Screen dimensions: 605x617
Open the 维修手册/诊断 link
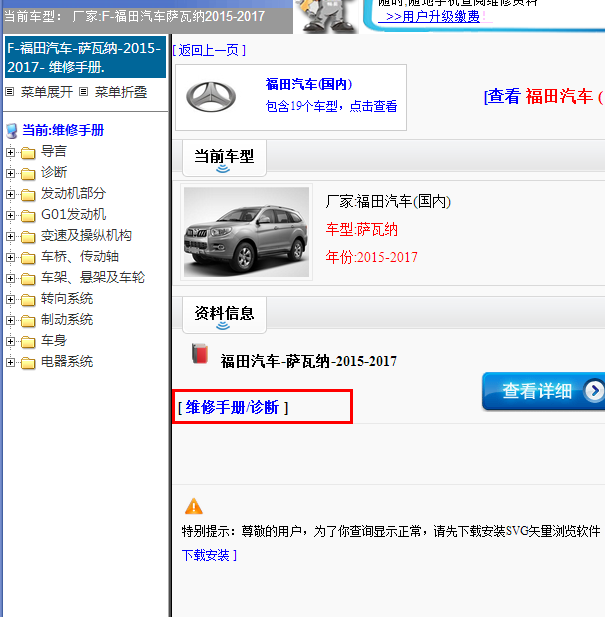232,407
